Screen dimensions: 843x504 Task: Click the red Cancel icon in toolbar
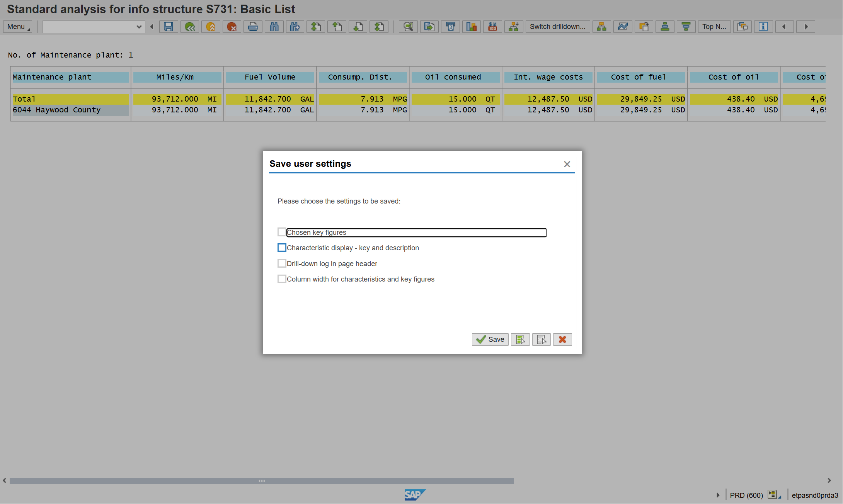click(232, 27)
